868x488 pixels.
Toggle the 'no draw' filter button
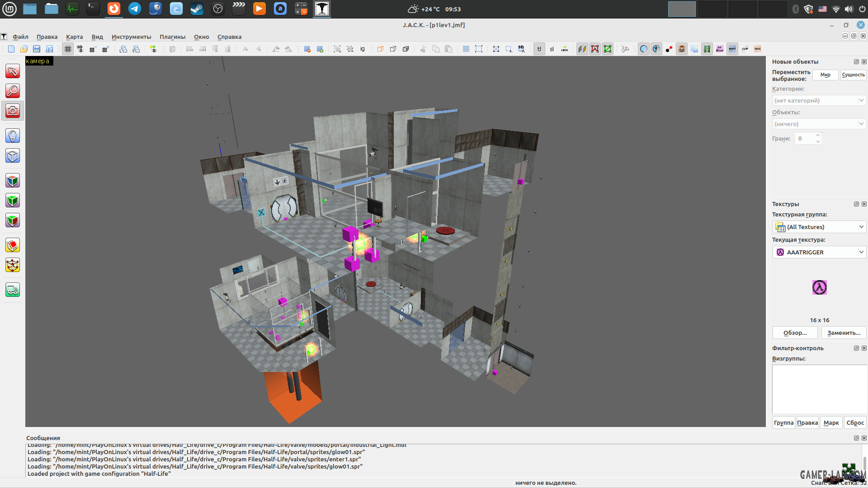pyautogui.click(x=720, y=49)
